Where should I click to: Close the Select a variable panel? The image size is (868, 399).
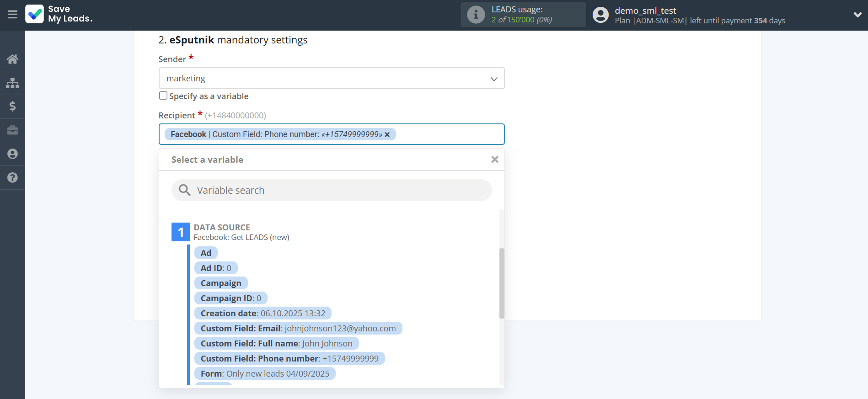point(494,160)
